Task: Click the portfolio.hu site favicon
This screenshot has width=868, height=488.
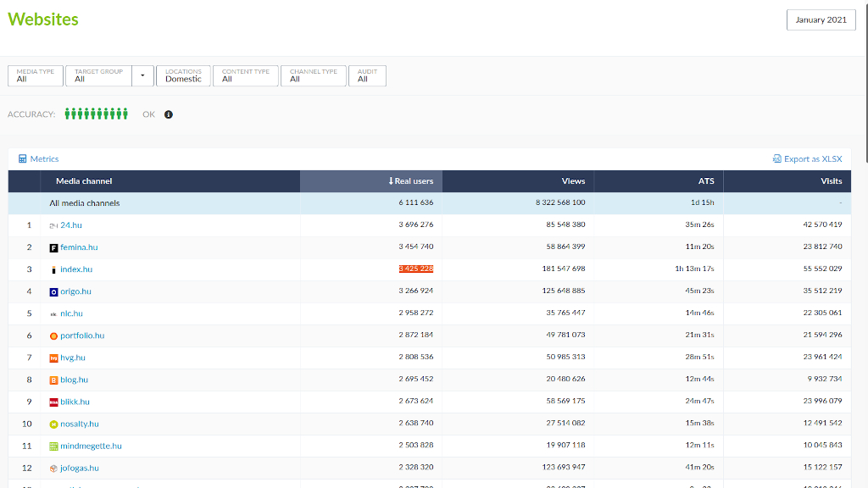Action: [53, 335]
